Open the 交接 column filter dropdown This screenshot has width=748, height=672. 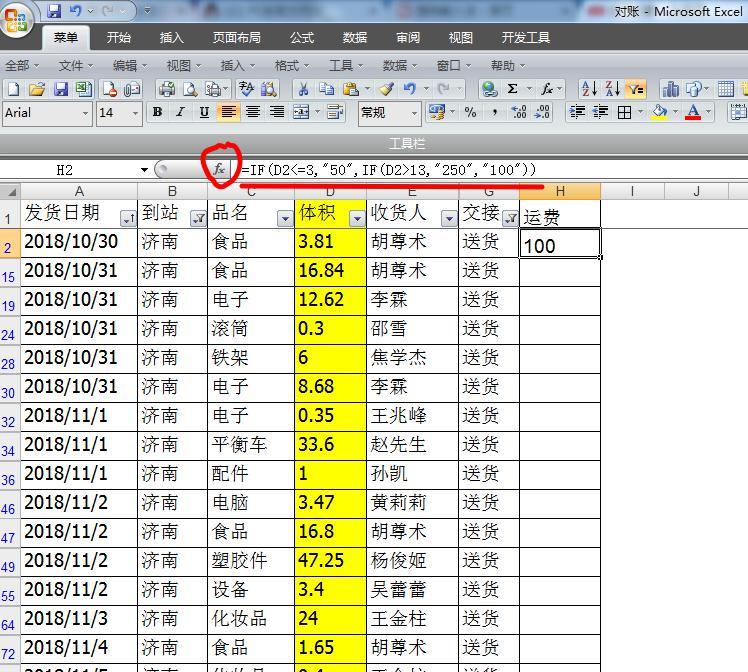(x=510, y=219)
